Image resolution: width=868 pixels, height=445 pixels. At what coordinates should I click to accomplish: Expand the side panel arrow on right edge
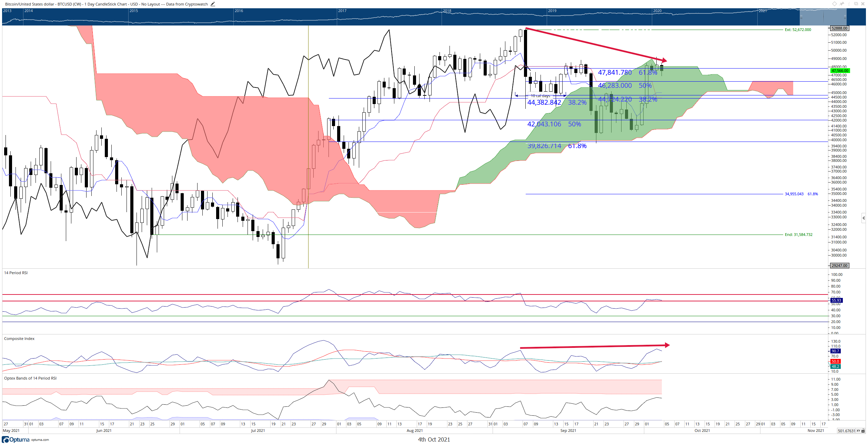tap(864, 218)
